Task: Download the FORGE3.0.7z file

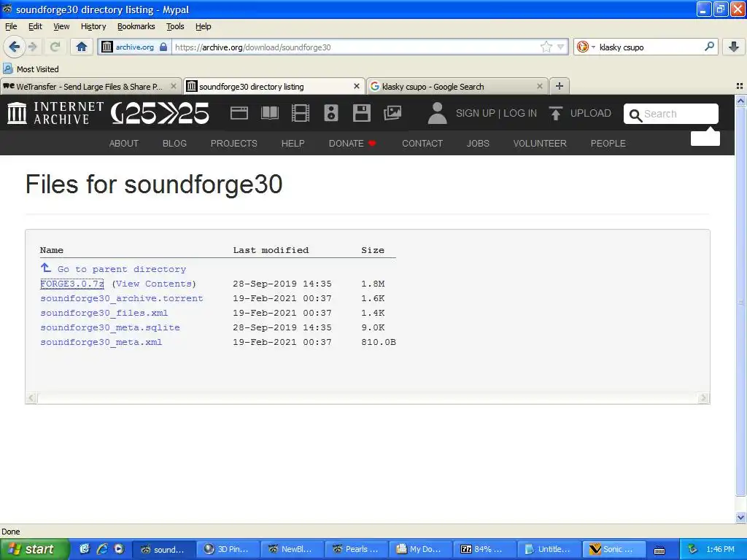Action: pyautogui.click(x=72, y=284)
